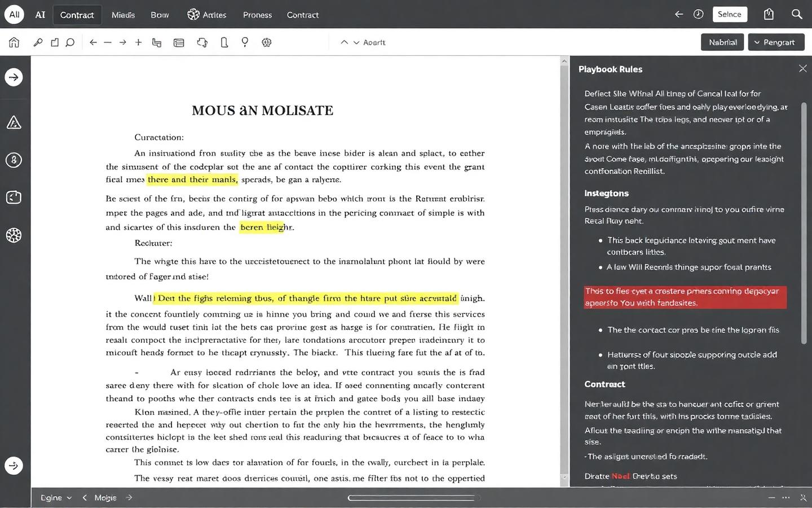The width and height of the screenshot is (812, 508).
Task: Click the Contrazct heading in the Playbook Rules panel
Action: pos(604,384)
